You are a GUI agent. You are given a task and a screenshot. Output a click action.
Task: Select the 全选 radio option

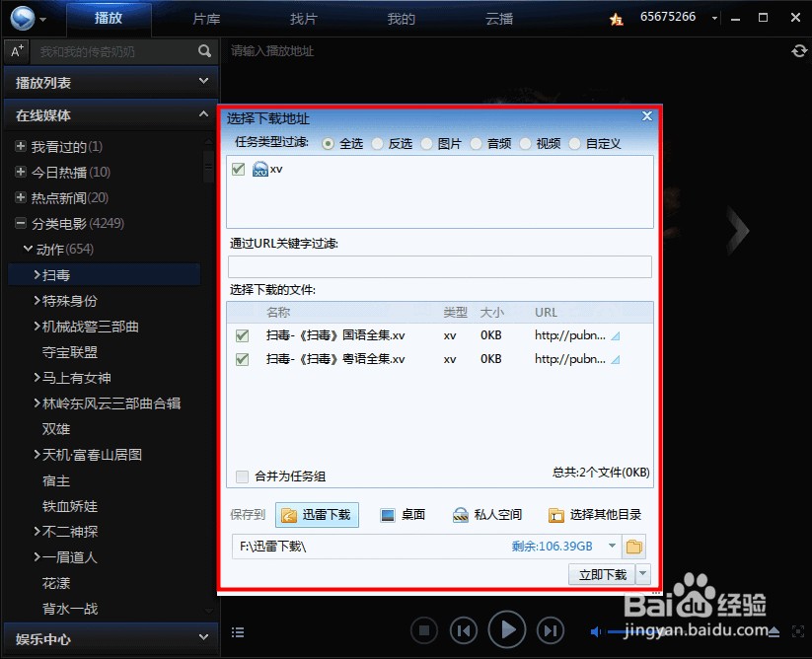tap(328, 144)
